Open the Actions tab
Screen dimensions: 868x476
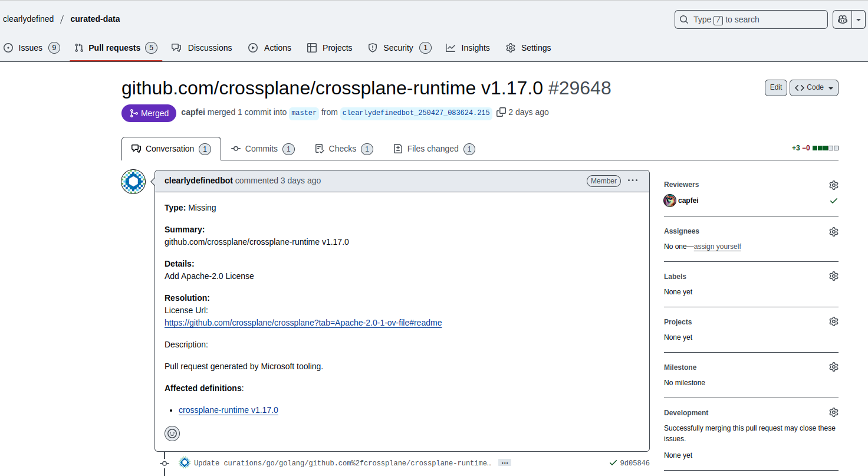point(269,48)
